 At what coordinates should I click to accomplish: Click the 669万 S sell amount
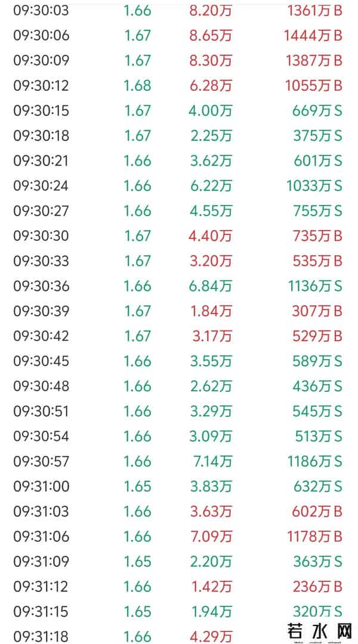317,111
